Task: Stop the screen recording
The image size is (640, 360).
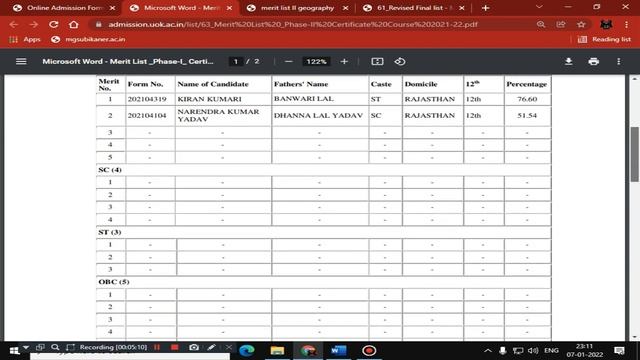Action: click(175, 347)
